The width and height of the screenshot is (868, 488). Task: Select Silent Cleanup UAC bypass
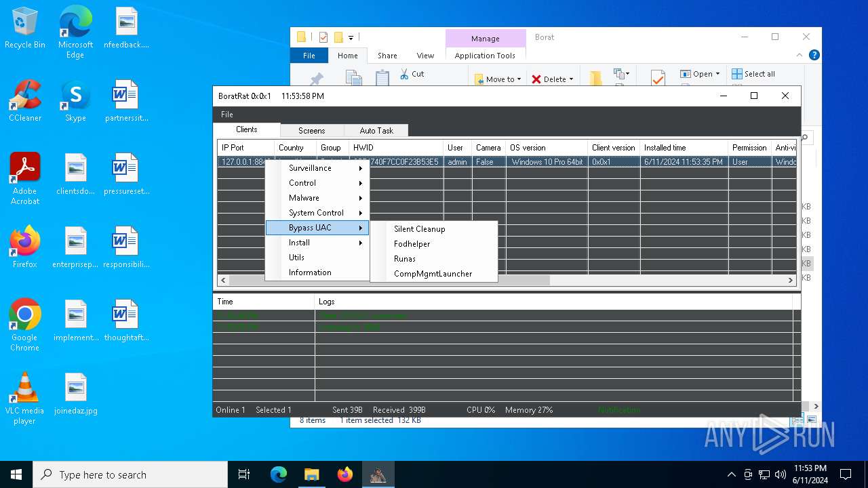(434, 229)
